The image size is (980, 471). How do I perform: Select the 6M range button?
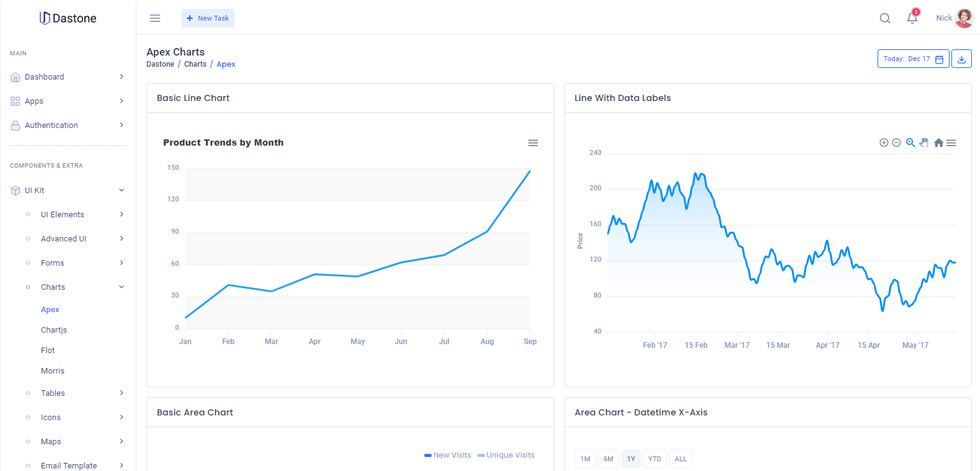coord(608,459)
